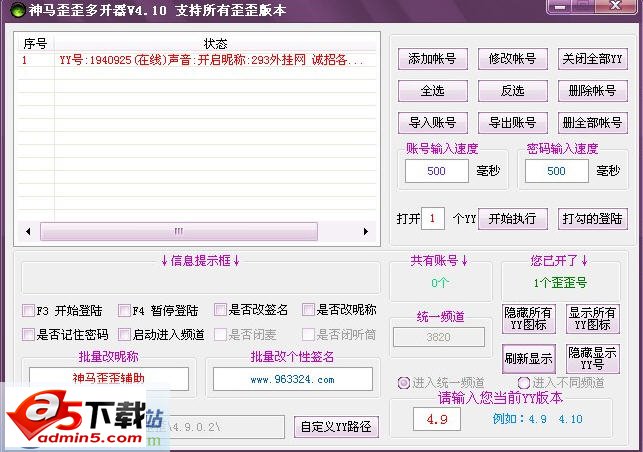Click the green app icon in title bar
This screenshot has height=452, width=643.
[18, 10]
